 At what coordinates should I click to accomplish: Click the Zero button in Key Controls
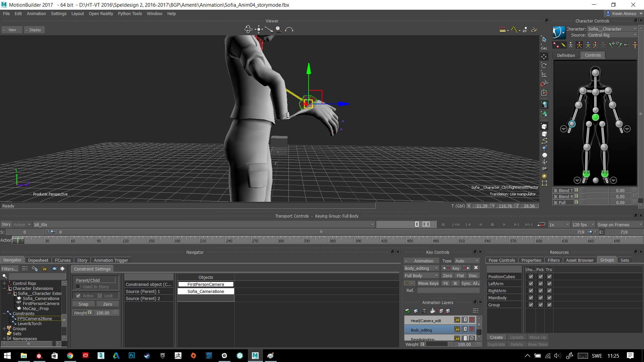point(447,276)
